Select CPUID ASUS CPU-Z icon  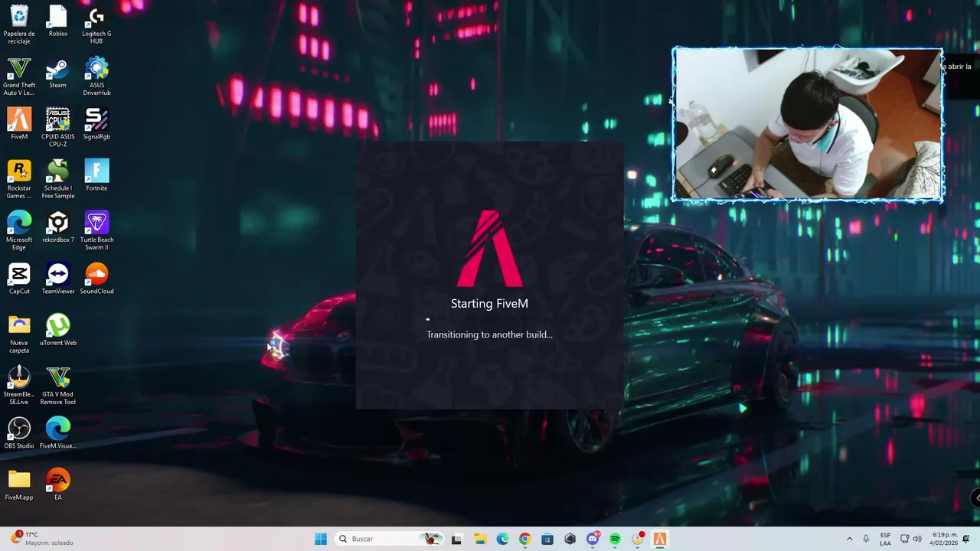pos(58,127)
